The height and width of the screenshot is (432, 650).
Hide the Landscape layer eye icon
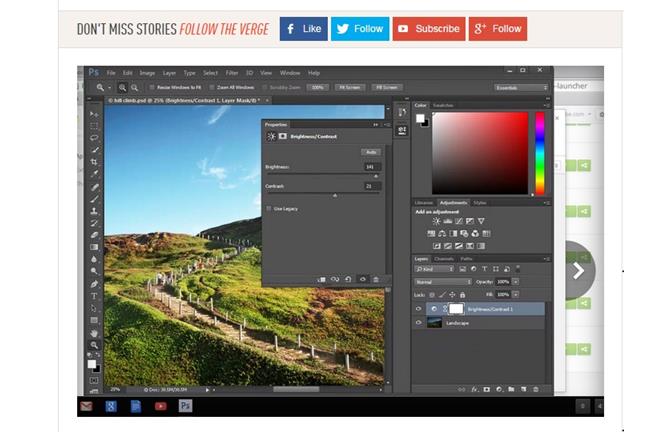tap(419, 323)
